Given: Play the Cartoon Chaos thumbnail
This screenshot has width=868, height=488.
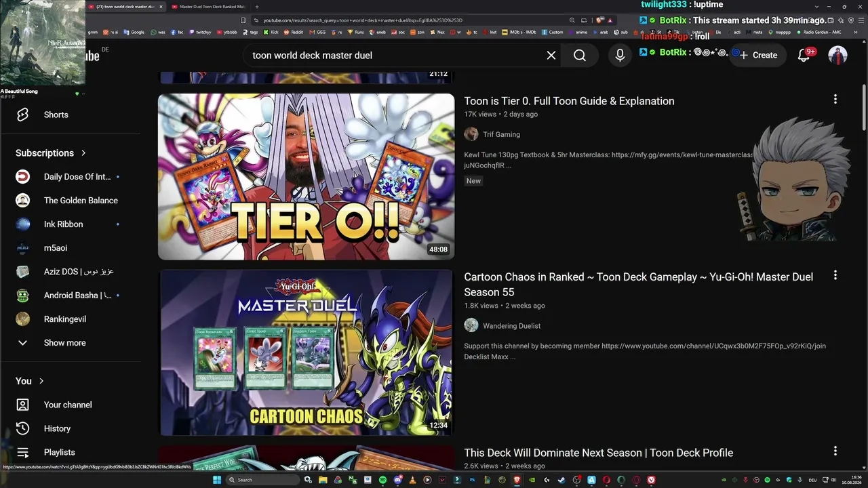Looking at the screenshot, I should (306, 352).
